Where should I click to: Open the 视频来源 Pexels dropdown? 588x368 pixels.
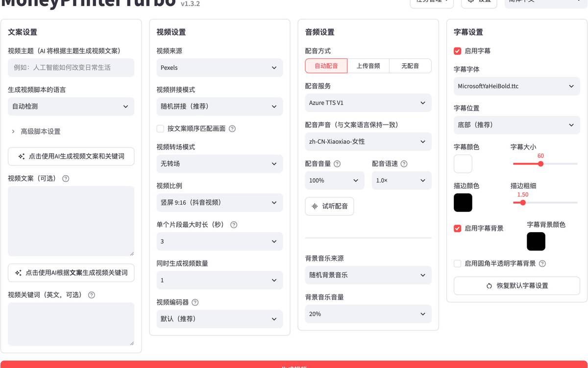(x=220, y=68)
